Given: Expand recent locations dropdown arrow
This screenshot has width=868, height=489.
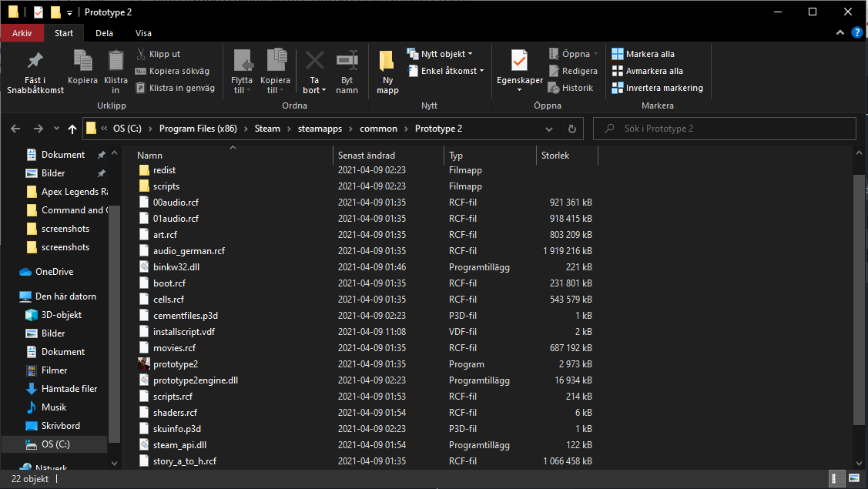Looking at the screenshot, I should (56, 129).
